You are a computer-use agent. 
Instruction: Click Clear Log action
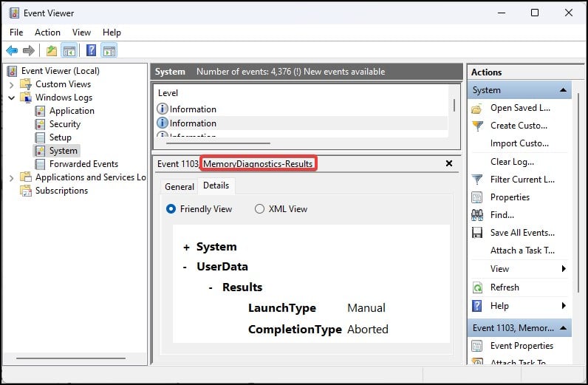pyautogui.click(x=512, y=162)
